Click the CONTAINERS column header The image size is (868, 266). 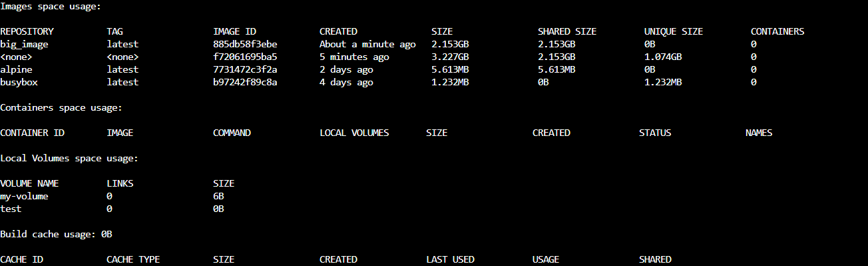[777, 31]
